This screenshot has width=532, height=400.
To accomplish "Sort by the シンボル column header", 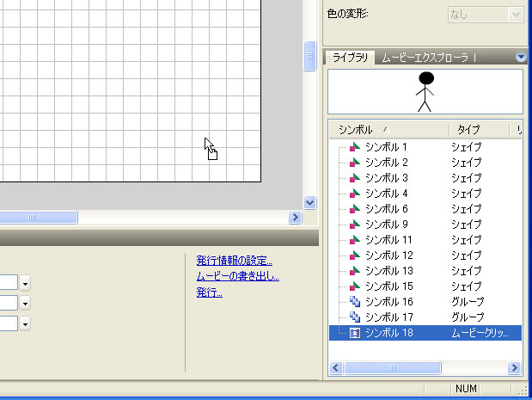I will (x=388, y=129).
